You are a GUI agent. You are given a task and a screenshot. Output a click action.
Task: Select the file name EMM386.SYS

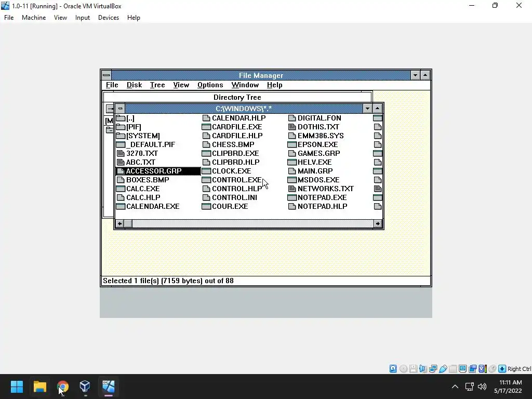[321, 136]
